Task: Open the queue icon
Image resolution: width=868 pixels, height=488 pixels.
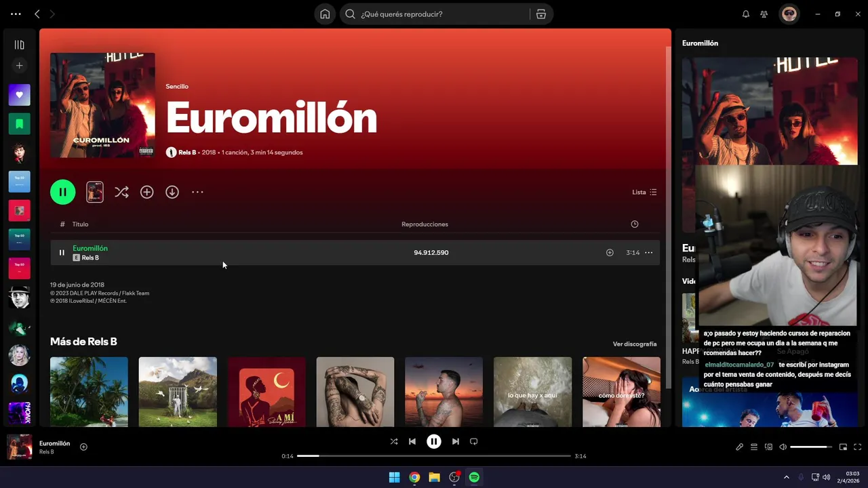Action: pyautogui.click(x=754, y=447)
